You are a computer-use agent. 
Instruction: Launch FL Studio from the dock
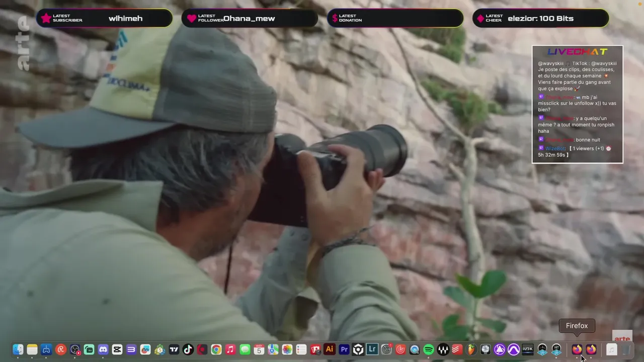(x=471, y=349)
